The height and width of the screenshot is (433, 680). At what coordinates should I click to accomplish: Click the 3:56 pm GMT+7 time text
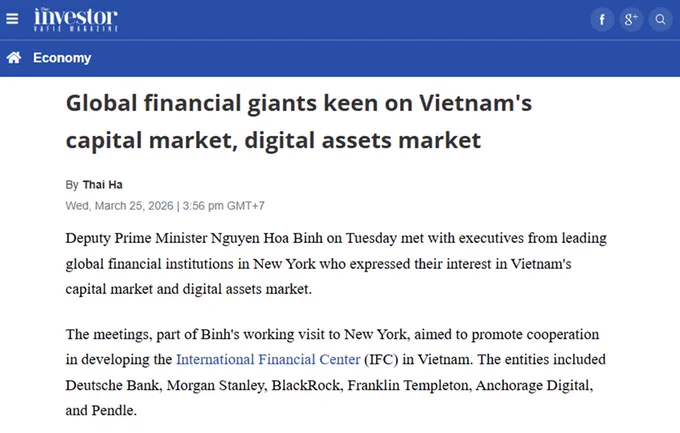tap(224, 206)
